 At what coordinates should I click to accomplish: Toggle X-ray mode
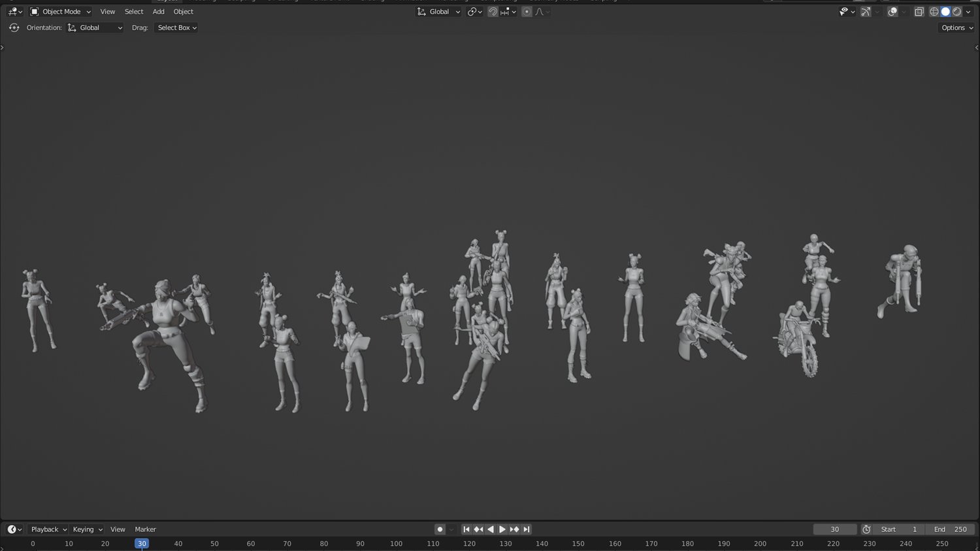pyautogui.click(x=919, y=12)
